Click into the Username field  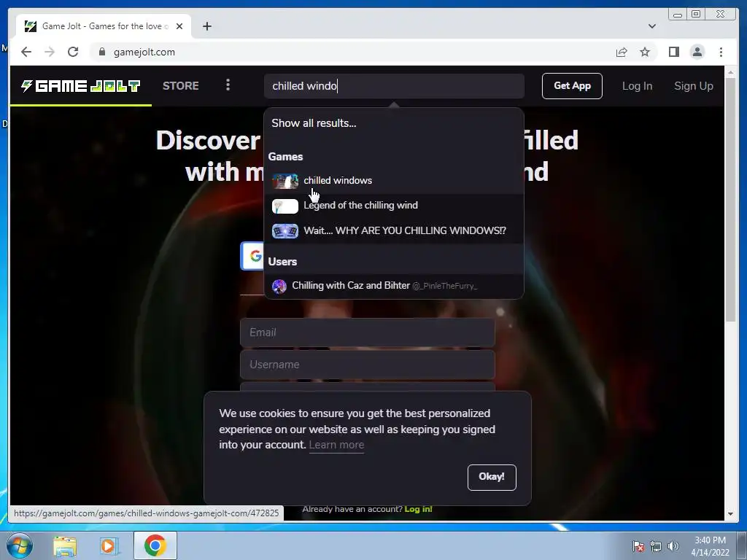(x=368, y=365)
